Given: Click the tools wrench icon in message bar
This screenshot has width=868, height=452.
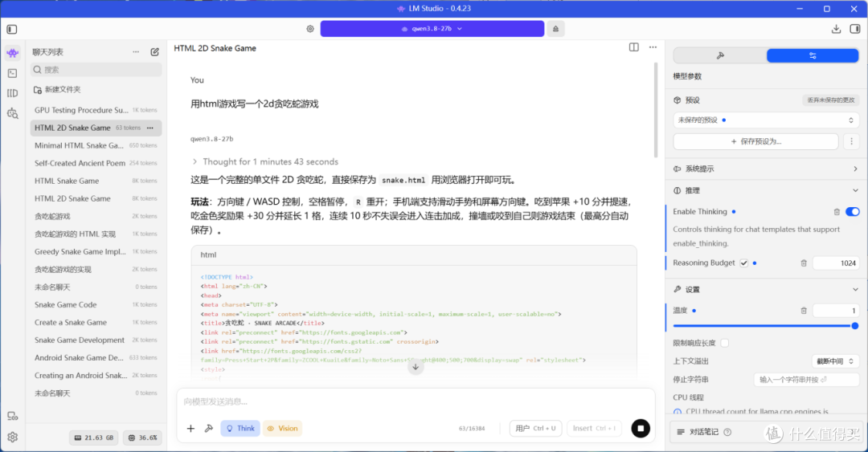Looking at the screenshot, I should (x=209, y=428).
